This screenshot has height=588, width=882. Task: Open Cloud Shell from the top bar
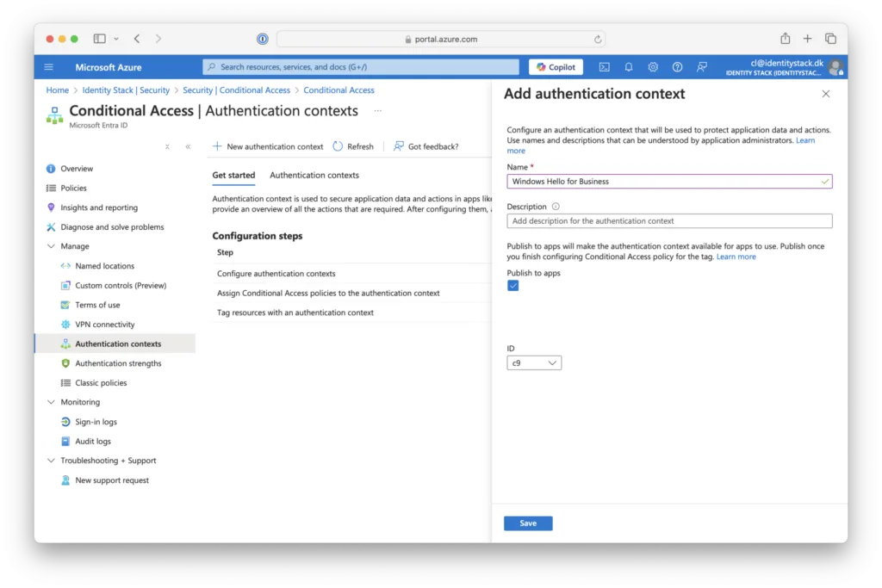(x=604, y=67)
